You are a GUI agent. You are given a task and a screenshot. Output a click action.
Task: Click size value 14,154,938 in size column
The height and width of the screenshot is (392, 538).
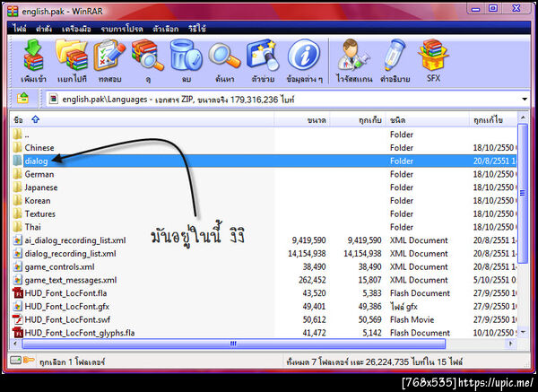point(307,253)
